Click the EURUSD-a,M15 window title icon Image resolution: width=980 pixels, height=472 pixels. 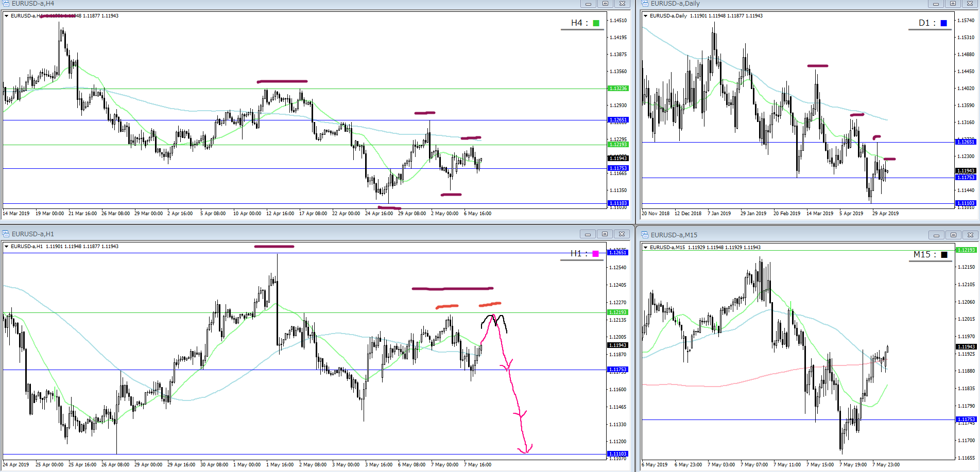tap(645, 235)
